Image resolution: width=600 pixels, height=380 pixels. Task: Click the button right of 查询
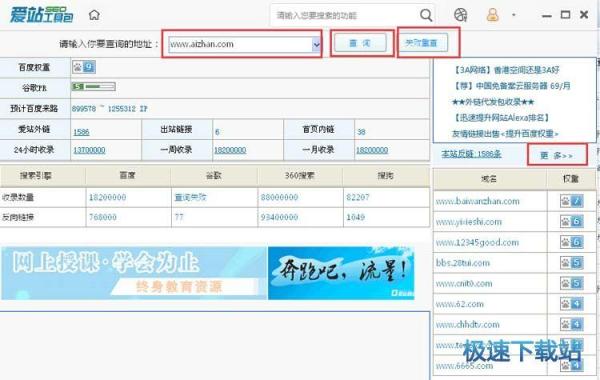422,43
